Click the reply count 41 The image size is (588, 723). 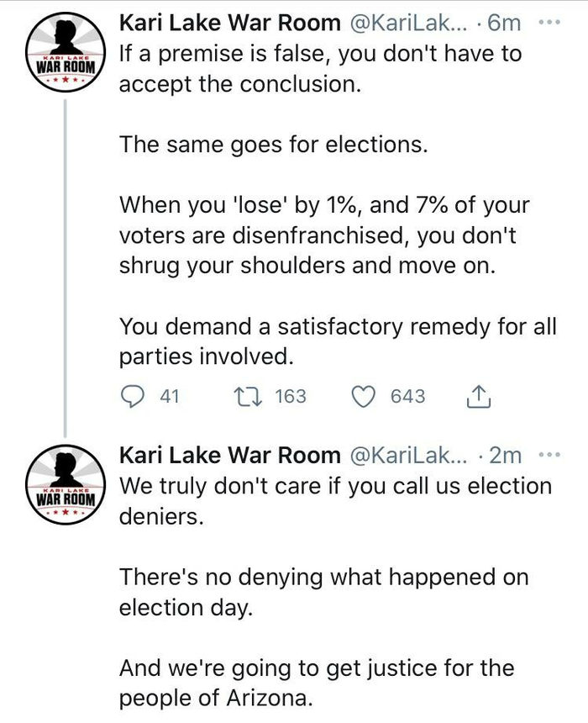tap(170, 396)
